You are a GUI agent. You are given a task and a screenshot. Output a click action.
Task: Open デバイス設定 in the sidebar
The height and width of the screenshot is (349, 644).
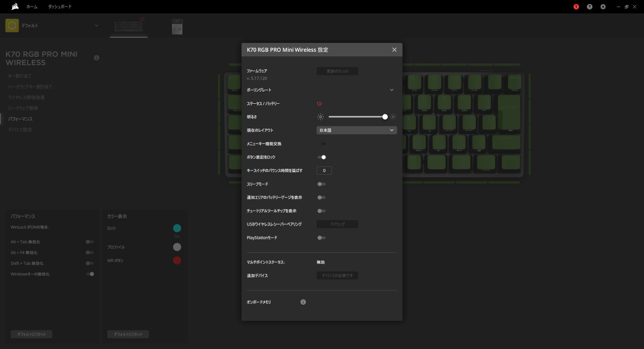(x=20, y=130)
